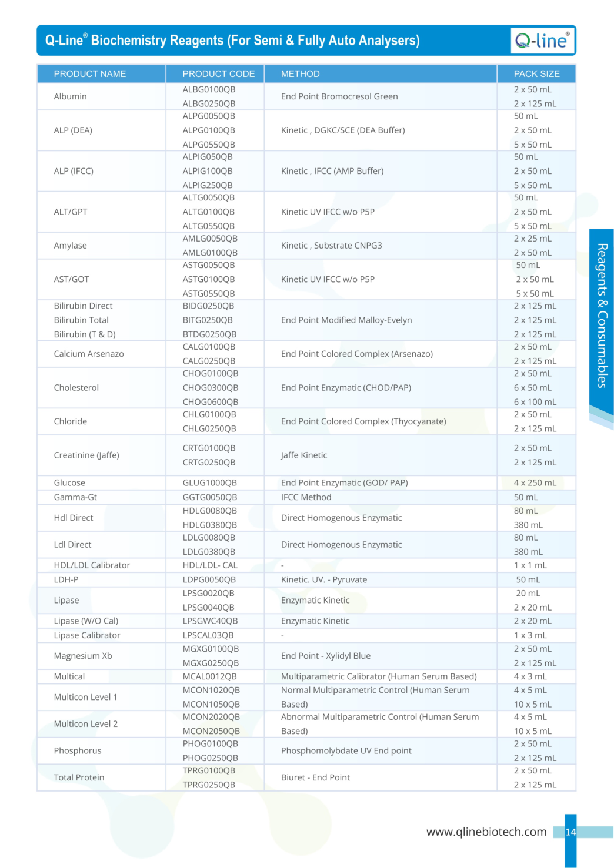Open the www.qlinebiotech.com website link
This screenshot has height=868, width=614.
coord(486,832)
